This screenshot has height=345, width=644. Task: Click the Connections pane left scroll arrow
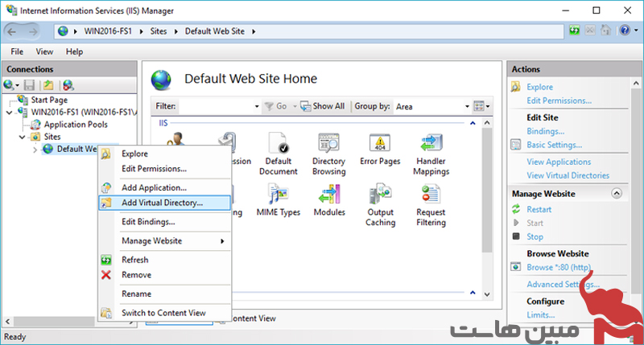[x=7, y=321]
